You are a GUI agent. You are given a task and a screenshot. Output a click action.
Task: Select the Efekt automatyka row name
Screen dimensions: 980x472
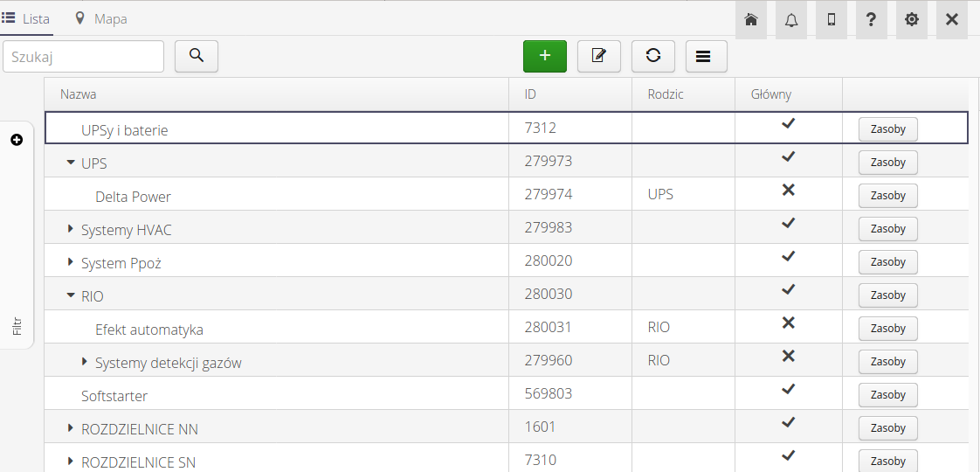pyautogui.click(x=149, y=330)
